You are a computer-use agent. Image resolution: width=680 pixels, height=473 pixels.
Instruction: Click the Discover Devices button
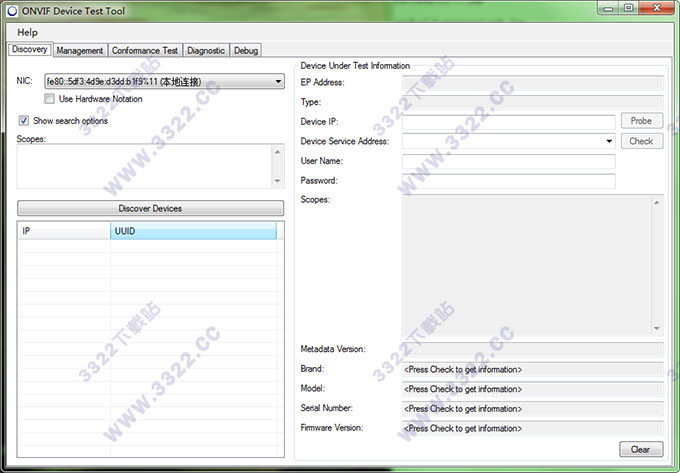point(150,208)
